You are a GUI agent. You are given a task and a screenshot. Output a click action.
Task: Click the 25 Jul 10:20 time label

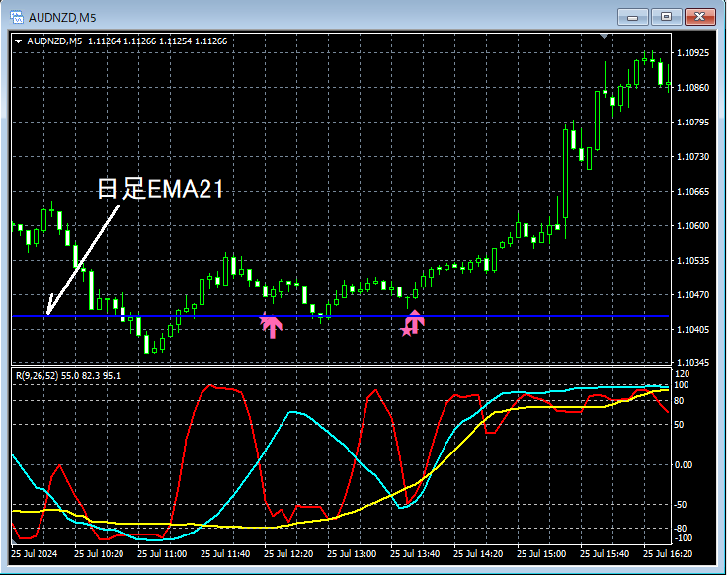pos(99,553)
